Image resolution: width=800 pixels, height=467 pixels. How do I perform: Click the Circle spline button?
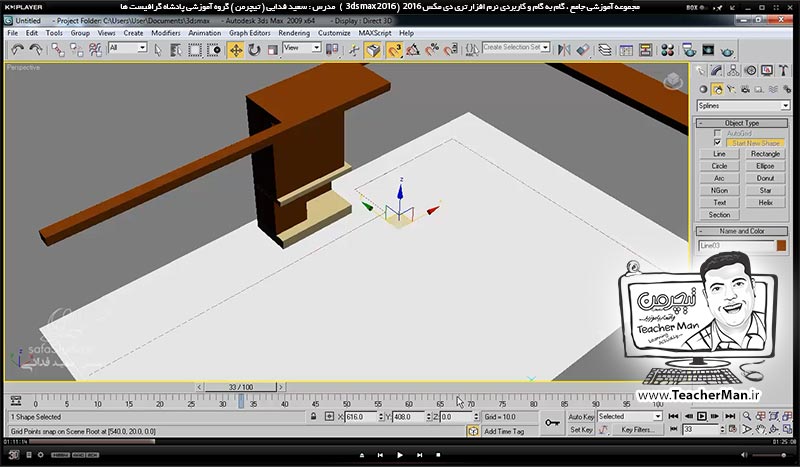(719, 166)
